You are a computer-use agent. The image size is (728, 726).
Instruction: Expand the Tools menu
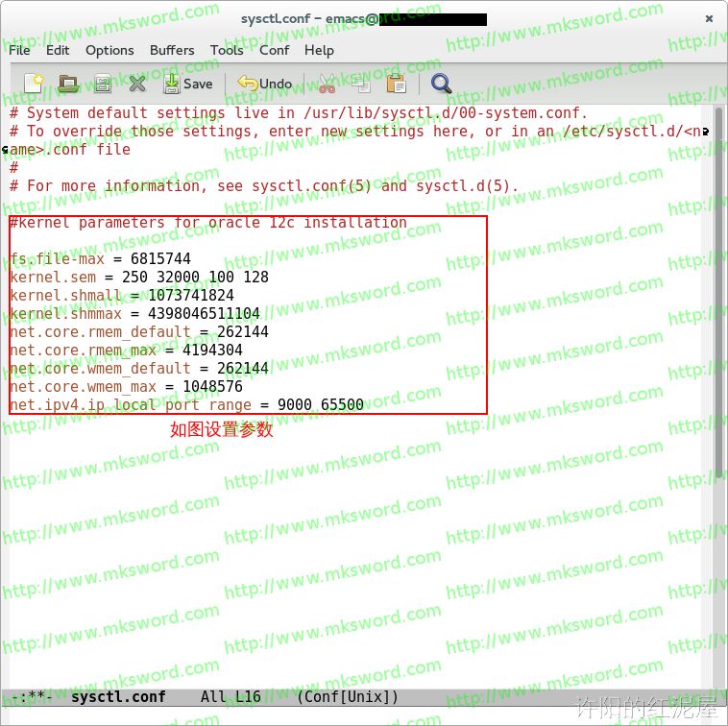227,50
